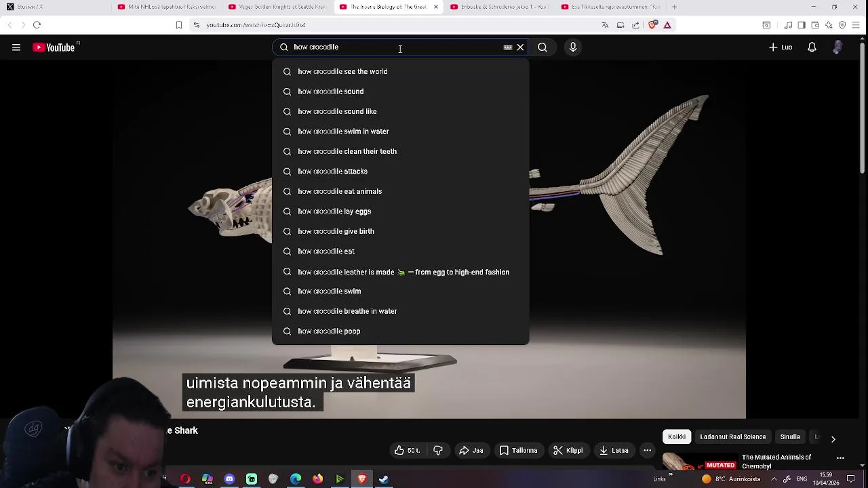
Task: Open options for 'The Mutated Animals of Chernobyl'
Action: pyautogui.click(x=840, y=459)
